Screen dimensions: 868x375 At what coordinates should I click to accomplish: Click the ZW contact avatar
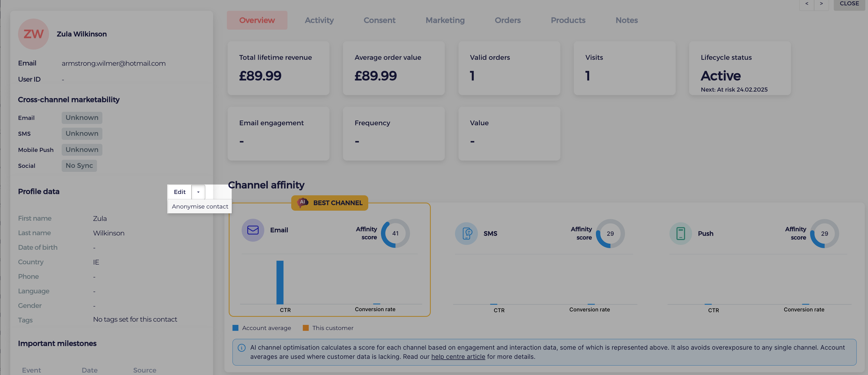click(33, 34)
